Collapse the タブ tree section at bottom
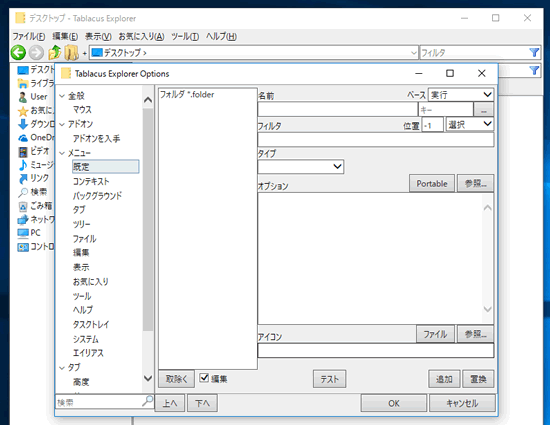Image resolution: width=550 pixels, height=425 pixels. (62, 367)
